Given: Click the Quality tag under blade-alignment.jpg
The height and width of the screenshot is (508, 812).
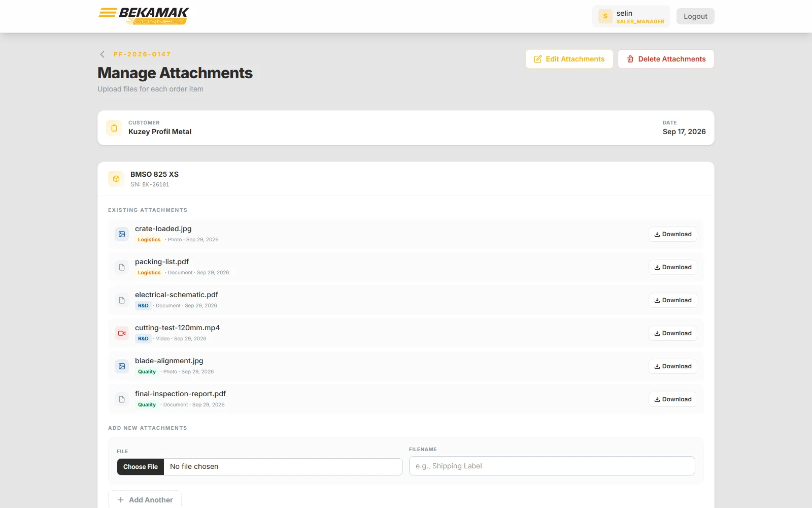Looking at the screenshot, I should [147, 372].
